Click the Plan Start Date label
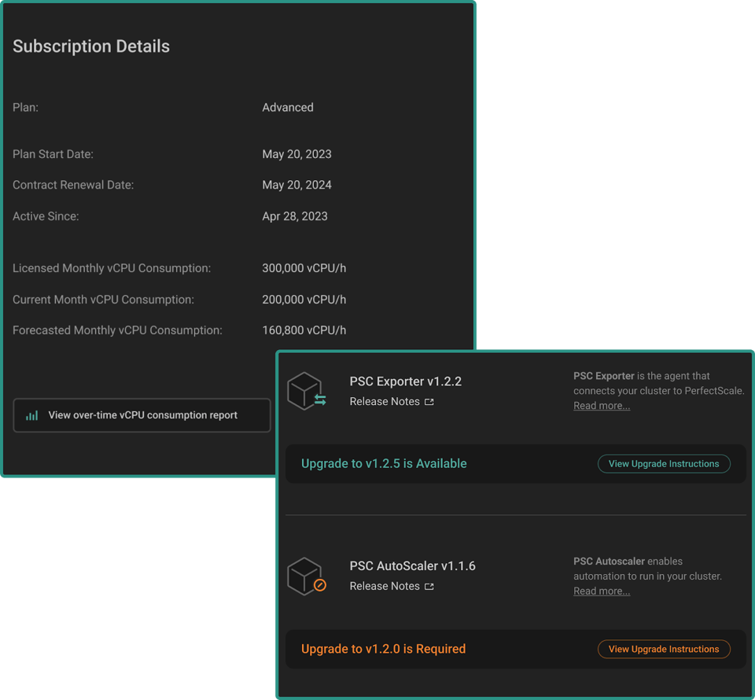The image size is (755, 700). click(x=53, y=154)
